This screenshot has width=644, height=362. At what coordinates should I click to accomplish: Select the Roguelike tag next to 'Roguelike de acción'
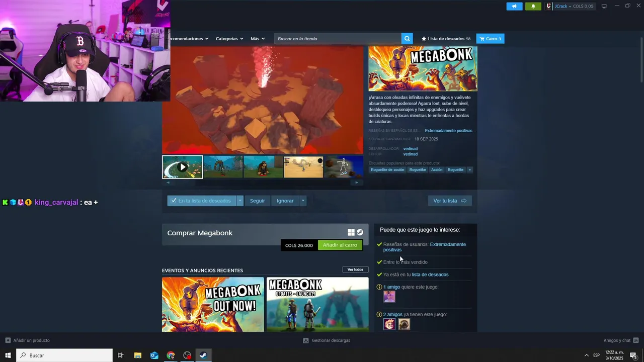(x=418, y=170)
